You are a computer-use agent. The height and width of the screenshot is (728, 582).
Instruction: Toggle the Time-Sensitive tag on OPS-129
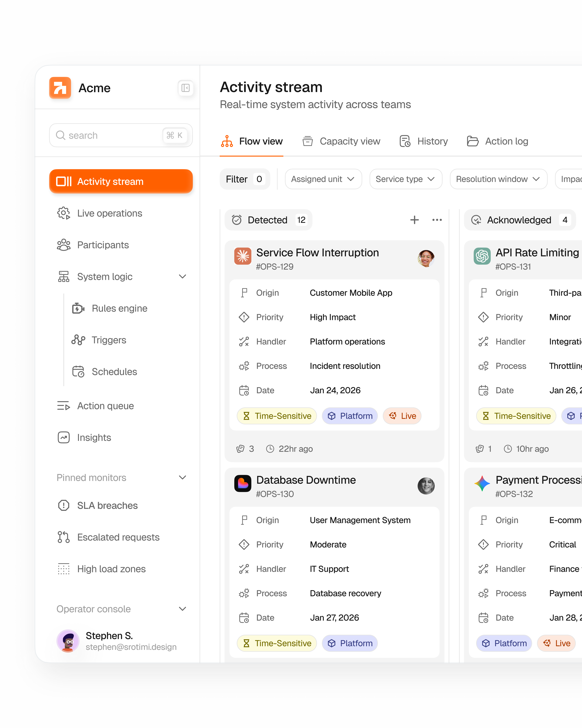point(277,416)
